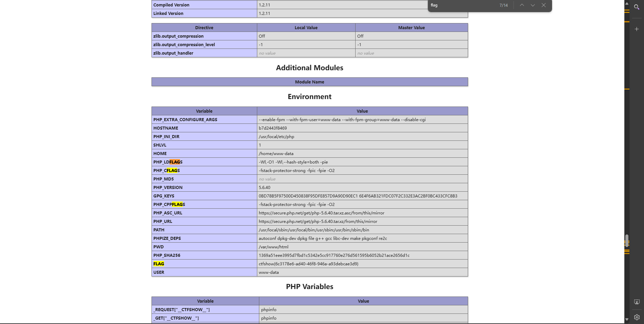Click the vertical scrollbar thumb
This screenshot has height=324, width=644.
tap(627, 240)
